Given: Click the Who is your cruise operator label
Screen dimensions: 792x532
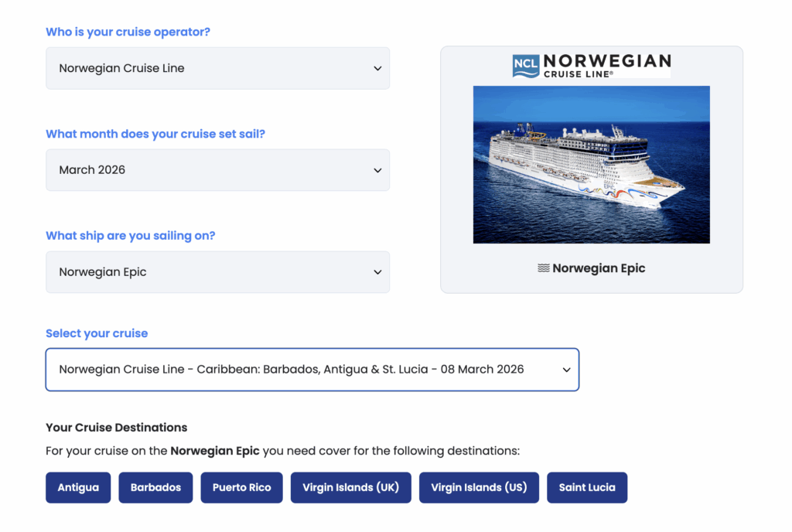Looking at the screenshot, I should click(128, 32).
